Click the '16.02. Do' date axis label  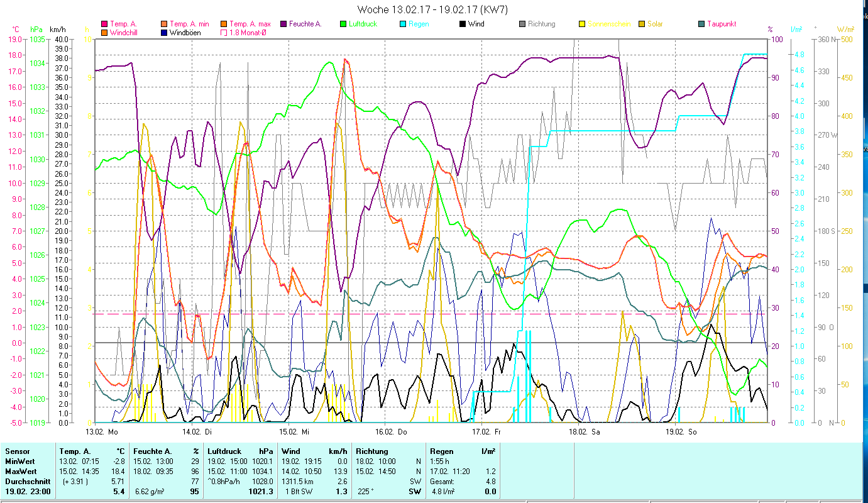coord(391,432)
